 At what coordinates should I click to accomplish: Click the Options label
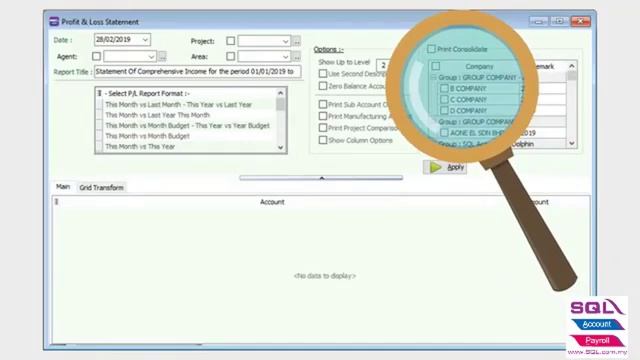(x=329, y=49)
